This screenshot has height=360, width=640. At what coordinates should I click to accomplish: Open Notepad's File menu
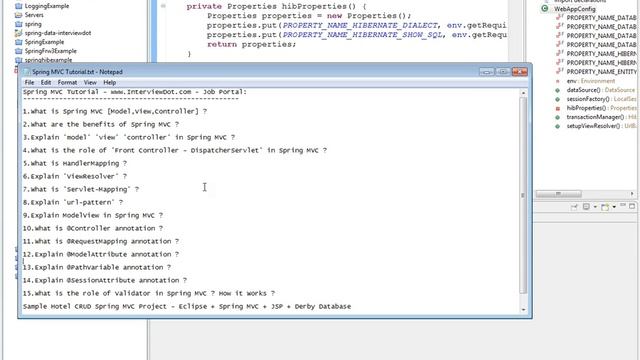[29, 82]
